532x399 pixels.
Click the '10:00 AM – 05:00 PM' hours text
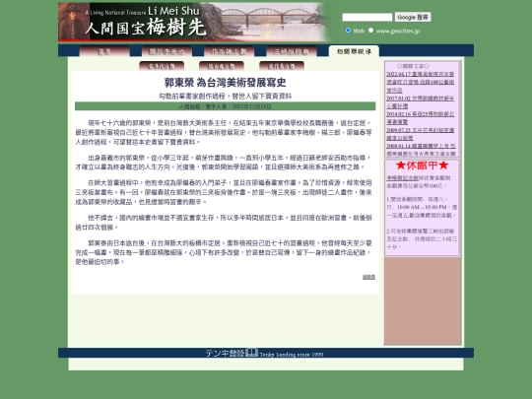pyautogui.click(x=422, y=207)
